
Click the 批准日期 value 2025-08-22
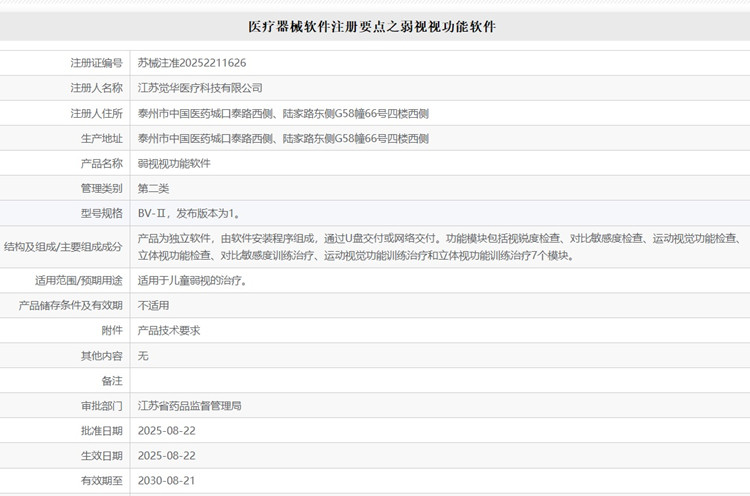[166, 431]
